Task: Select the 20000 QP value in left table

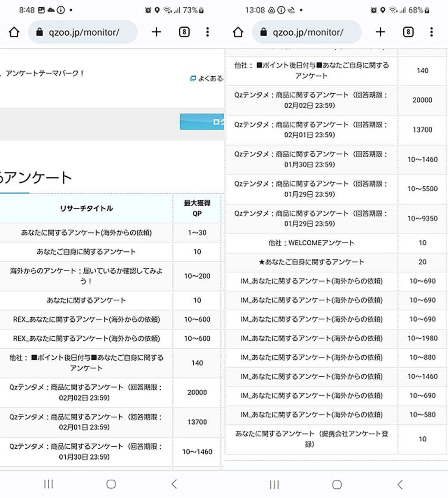Action: pos(197,393)
